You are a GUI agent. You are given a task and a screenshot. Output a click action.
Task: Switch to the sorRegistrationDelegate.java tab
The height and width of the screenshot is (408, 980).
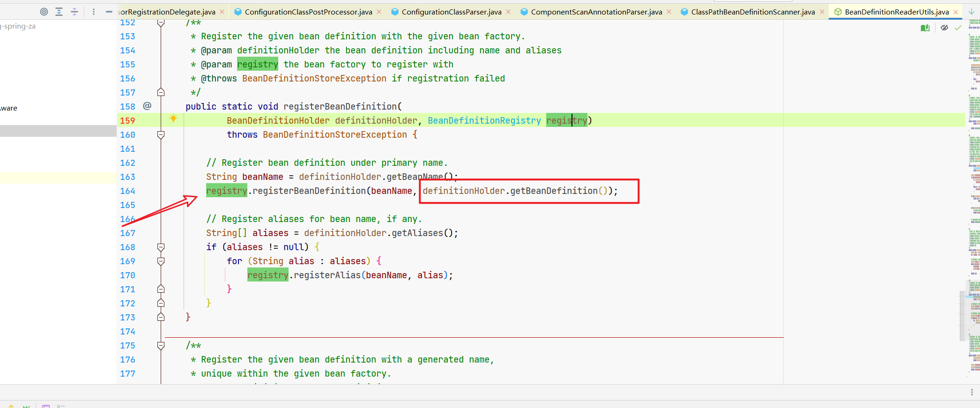(167, 12)
